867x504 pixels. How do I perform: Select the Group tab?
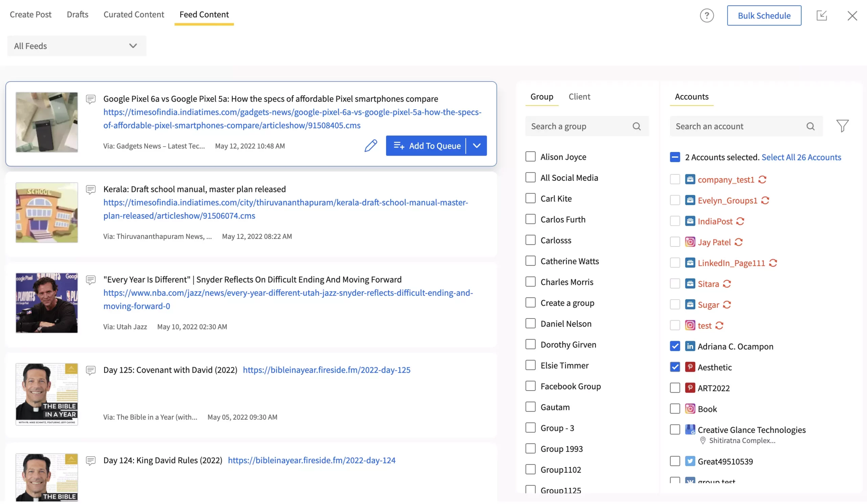542,96
